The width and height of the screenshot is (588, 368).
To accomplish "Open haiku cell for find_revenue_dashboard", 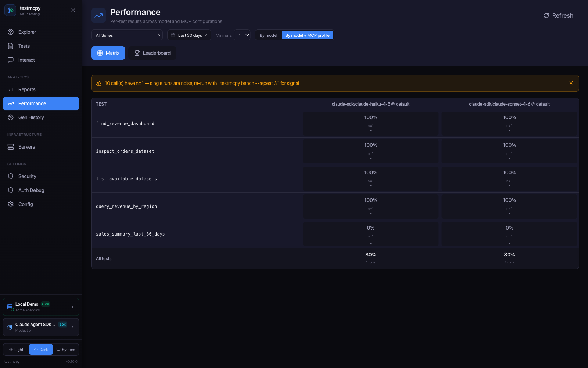I will [x=371, y=124].
